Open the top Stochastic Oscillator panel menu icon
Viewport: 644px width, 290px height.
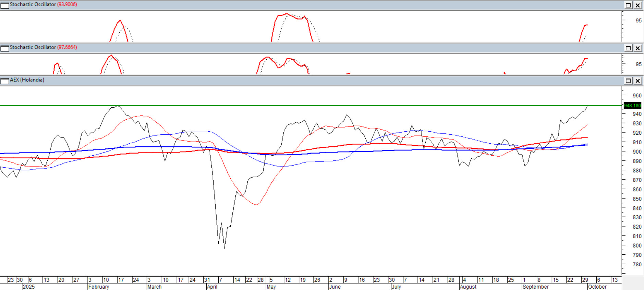(5, 5)
